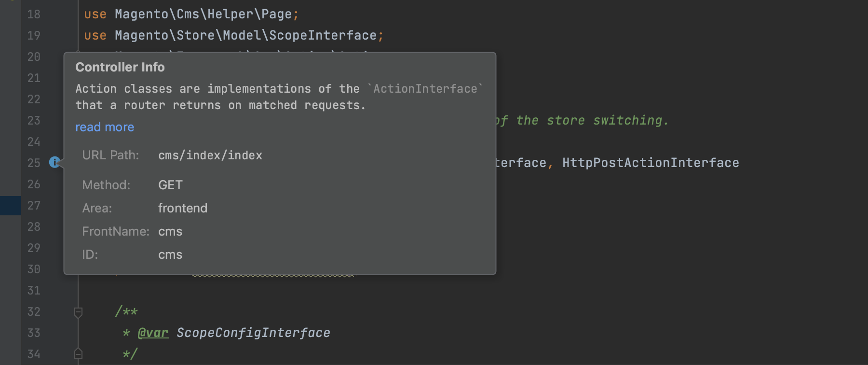The height and width of the screenshot is (365, 868).
Task: Click the '@var' tag on line 33
Action: click(x=153, y=333)
